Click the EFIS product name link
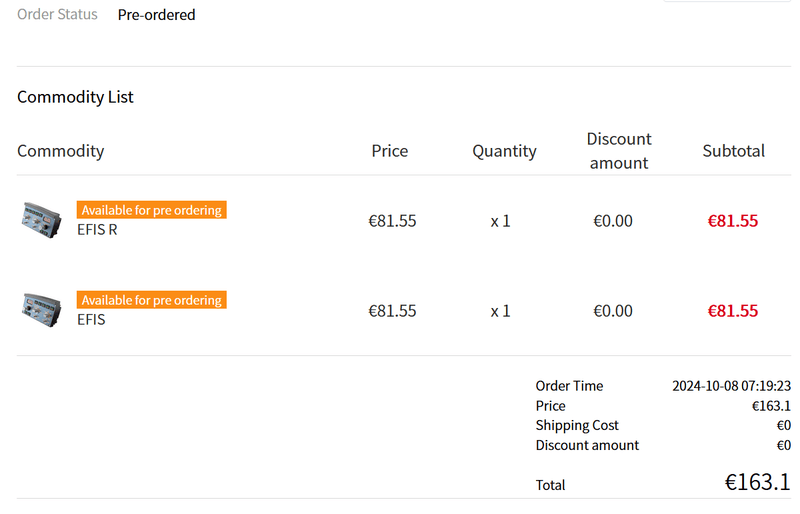This screenshot has width=800, height=514. coord(91,320)
